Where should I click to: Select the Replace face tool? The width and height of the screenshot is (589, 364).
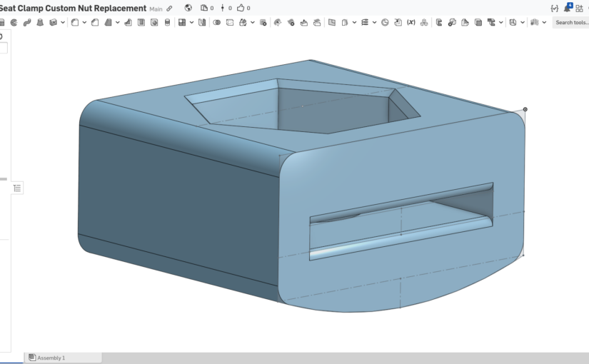(x=317, y=23)
